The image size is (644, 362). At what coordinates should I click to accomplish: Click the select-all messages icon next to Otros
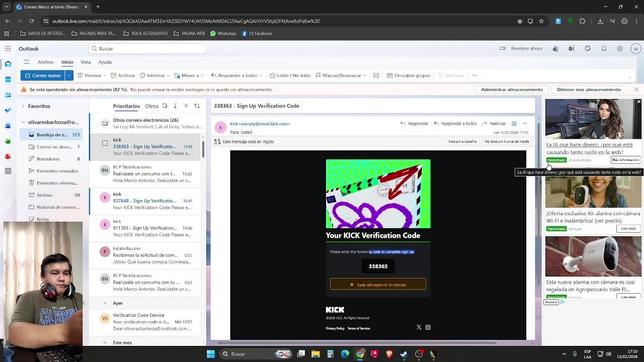tap(165, 106)
